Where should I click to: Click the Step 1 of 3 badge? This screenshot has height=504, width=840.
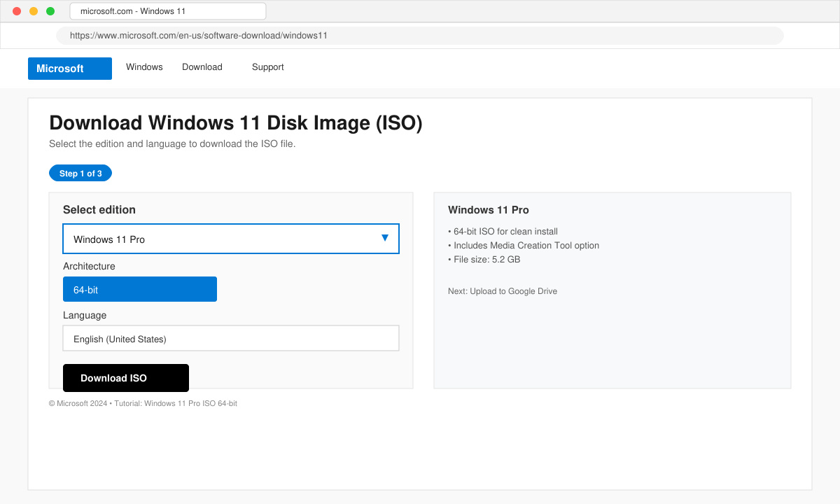pyautogui.click(x=80, y=173)
